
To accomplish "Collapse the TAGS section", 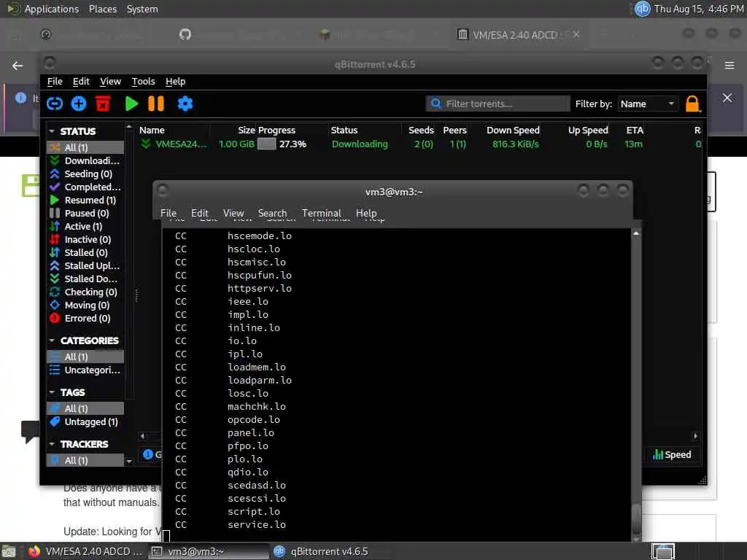I will [x=52, y=392].
